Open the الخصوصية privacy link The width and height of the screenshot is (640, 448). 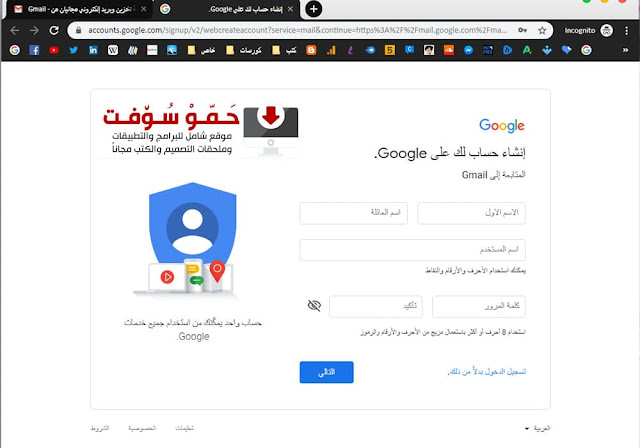142,428
